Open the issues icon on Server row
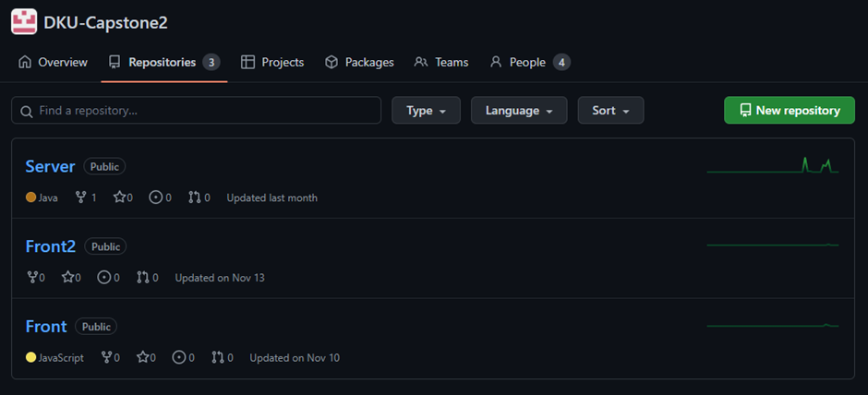The height and width of the screenshot is (395, 868). (156, 197)
